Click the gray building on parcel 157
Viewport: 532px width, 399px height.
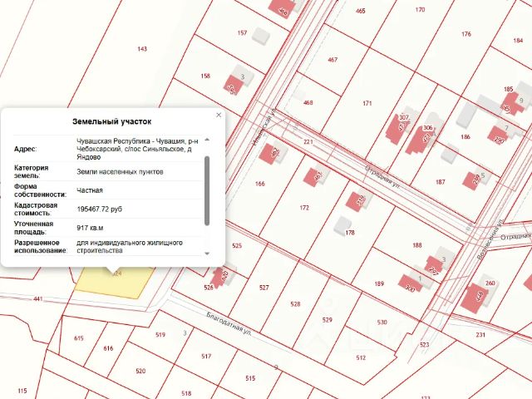click(x=262, y=36)
